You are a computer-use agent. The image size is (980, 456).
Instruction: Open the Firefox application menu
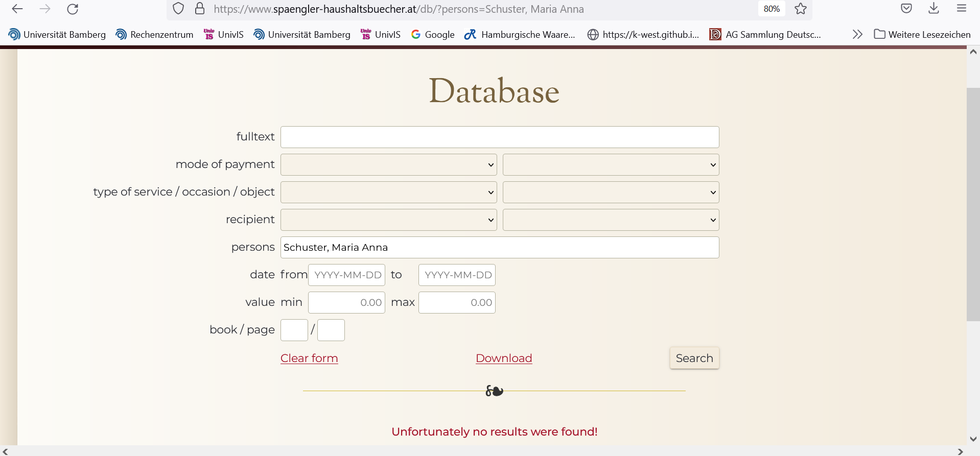click(x=962, y=8)
